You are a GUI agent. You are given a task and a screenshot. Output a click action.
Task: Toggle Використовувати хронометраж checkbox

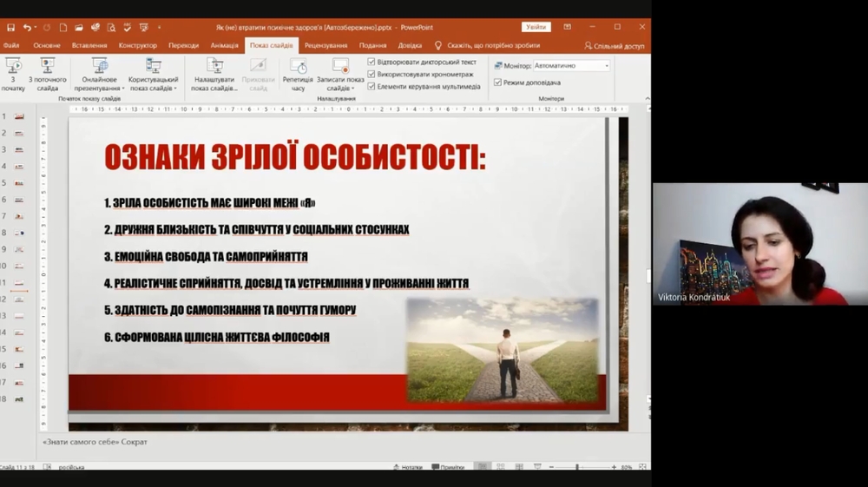pos(372,75)
